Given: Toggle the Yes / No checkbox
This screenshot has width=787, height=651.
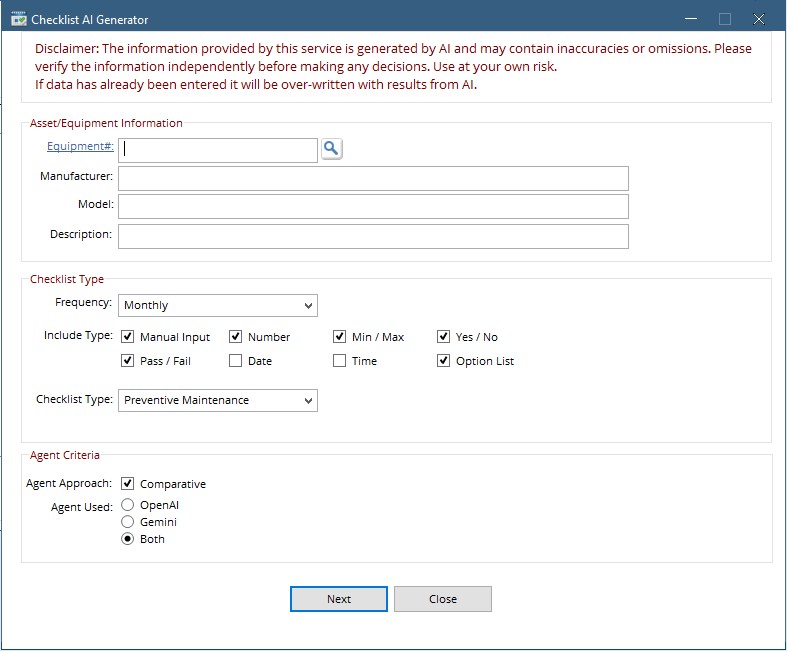Looking at the screenshot, I should pos(443,336).
